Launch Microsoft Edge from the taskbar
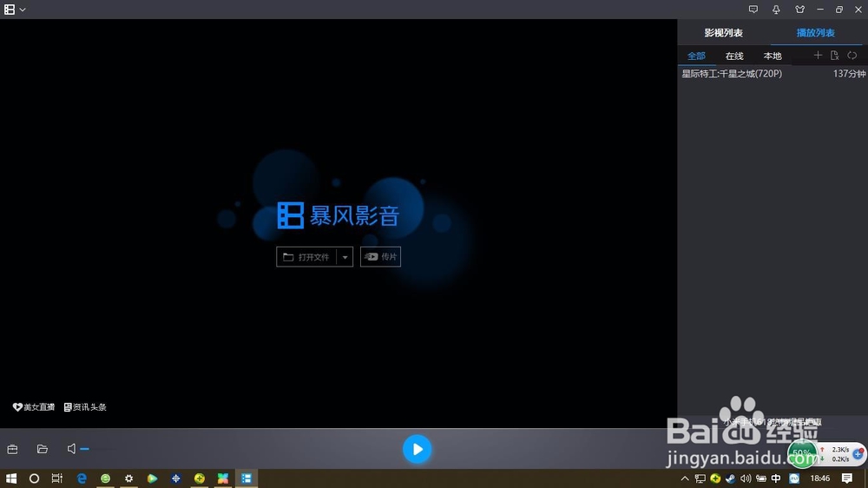The image size is (868, 488). (x=82, y=478)
